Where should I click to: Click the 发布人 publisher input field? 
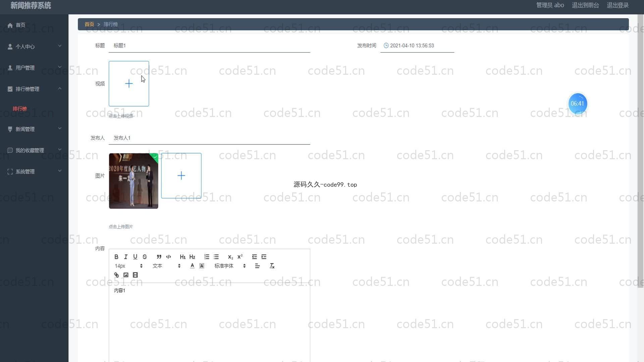pos(209,138)
